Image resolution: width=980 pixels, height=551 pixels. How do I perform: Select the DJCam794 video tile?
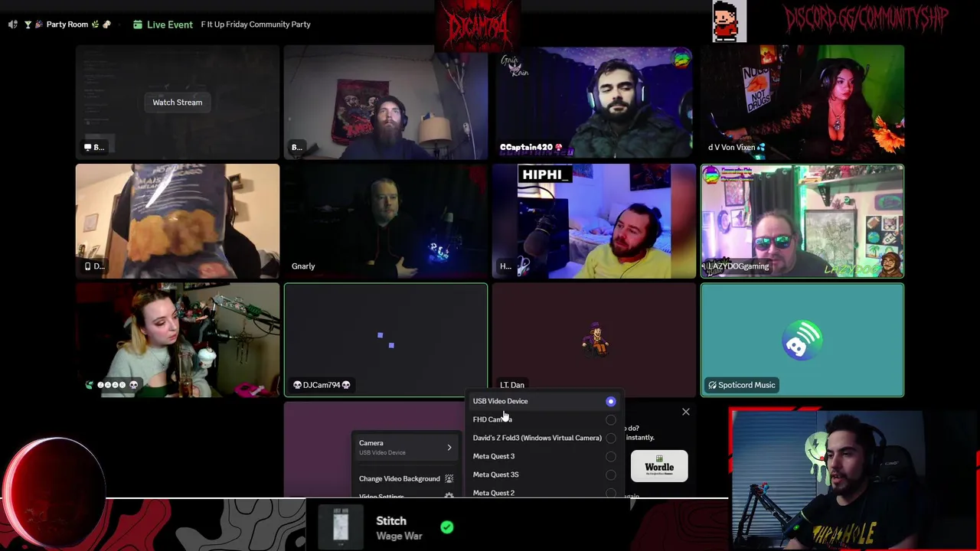tap(386, 340)
